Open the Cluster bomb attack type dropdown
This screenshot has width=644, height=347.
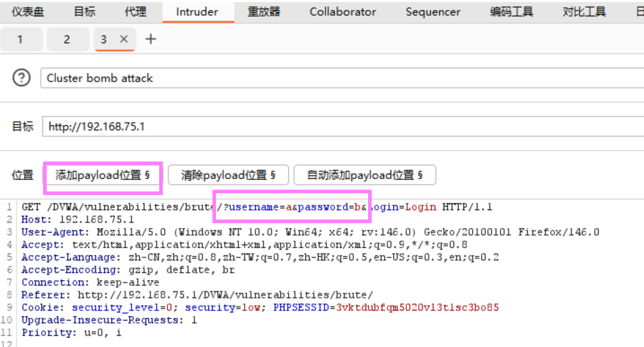tap(342, 78)
